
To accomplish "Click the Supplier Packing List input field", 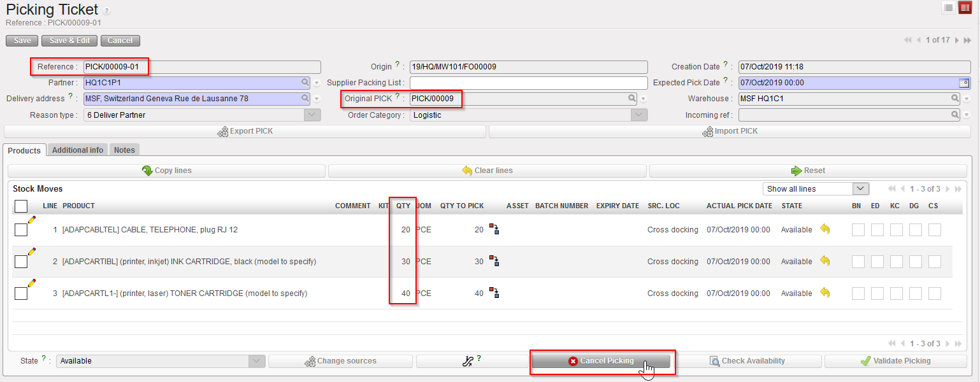I will click(x=528, y=83).
